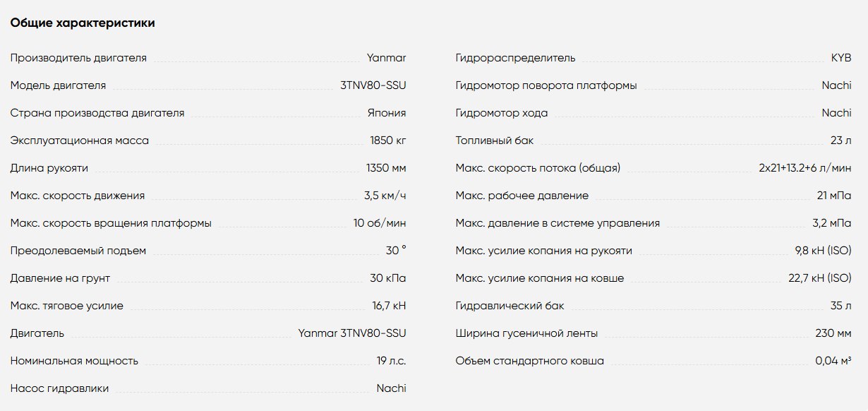Click the Страна производства двигателя label

[97, 113]
